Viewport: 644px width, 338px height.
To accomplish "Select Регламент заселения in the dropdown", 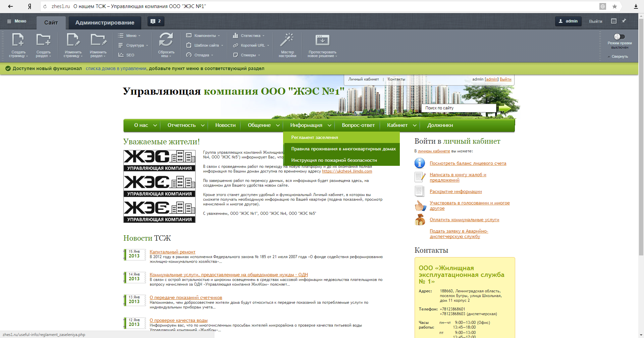I will point(341,137).
